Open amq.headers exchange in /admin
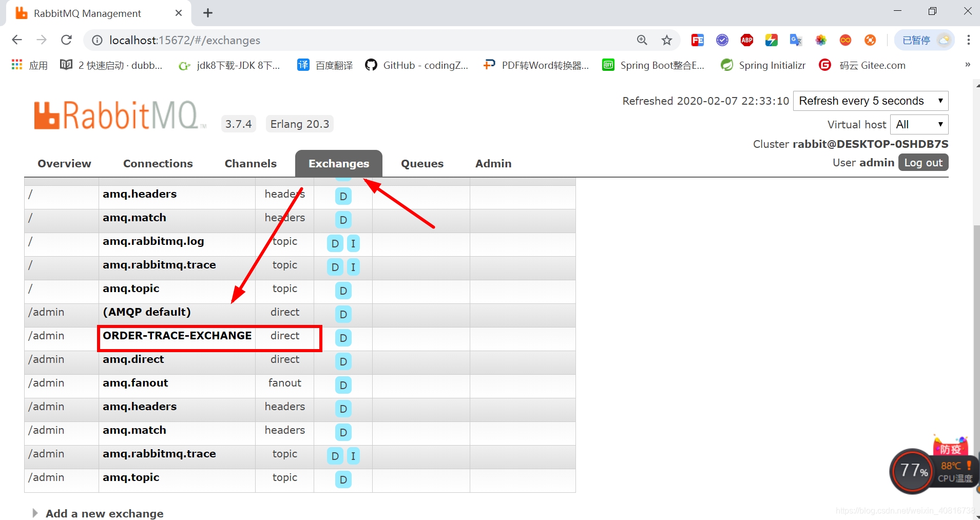Image resolution: width=980 pixels, height=520 pixels. click(x=140, y=407)
